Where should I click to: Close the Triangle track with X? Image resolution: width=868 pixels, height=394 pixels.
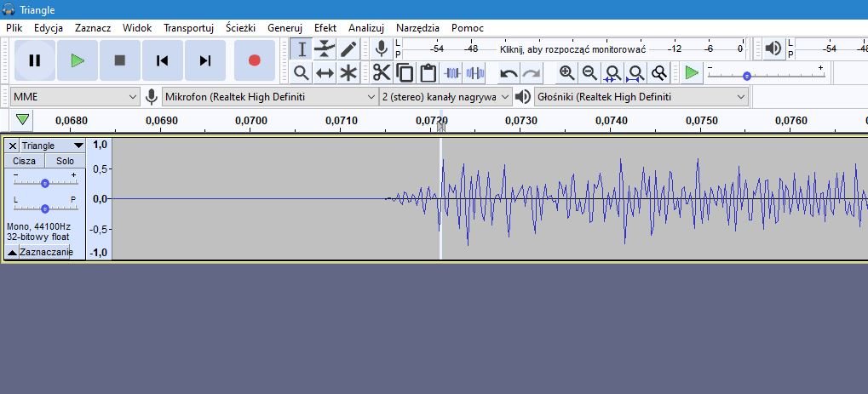pyautogui.click(x=13, y=146)
